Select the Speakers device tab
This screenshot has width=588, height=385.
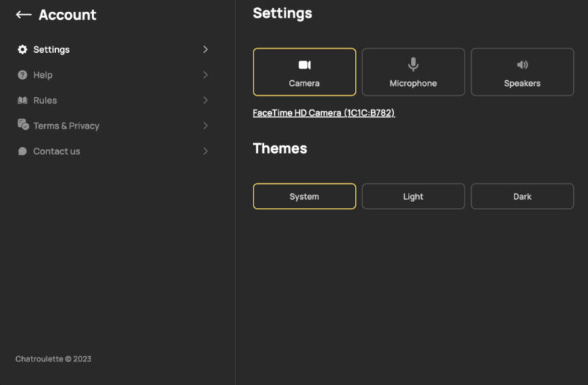tap(523, 72)
